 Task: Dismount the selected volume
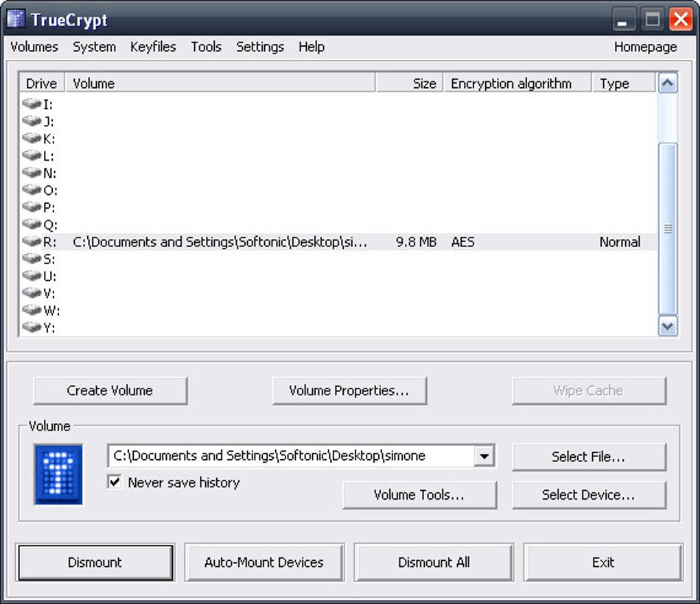click(x=95, y=562)
